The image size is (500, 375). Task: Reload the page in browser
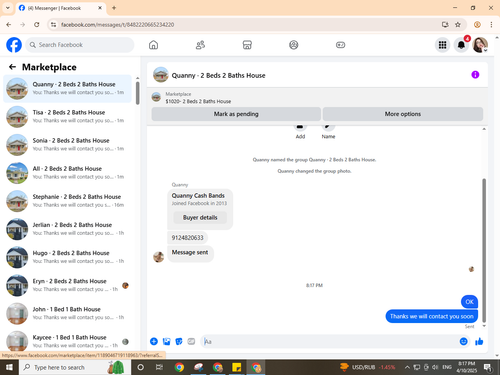click(37, 24)
